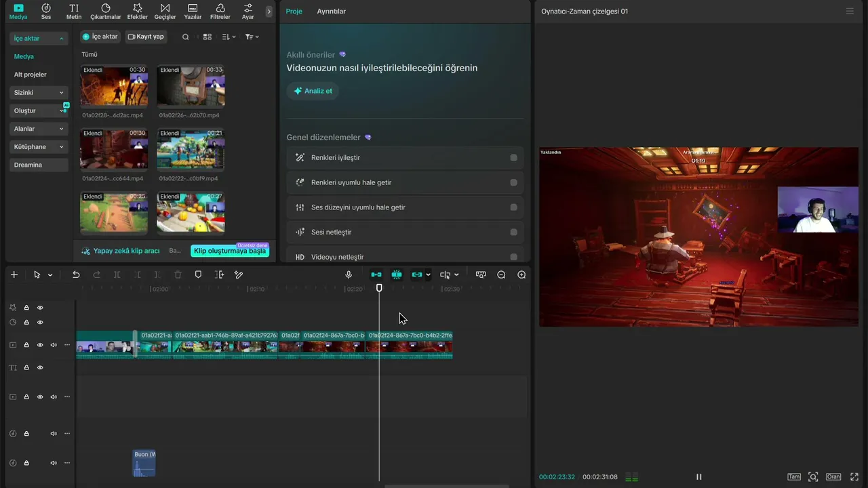Toggle auto snapping on timeline

[397, 274]
